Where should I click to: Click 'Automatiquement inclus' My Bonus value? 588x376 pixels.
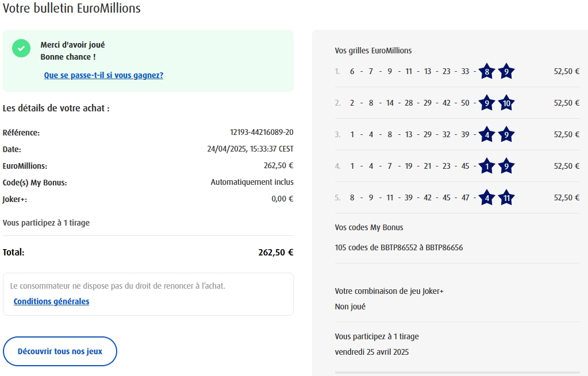pos(252,183)
